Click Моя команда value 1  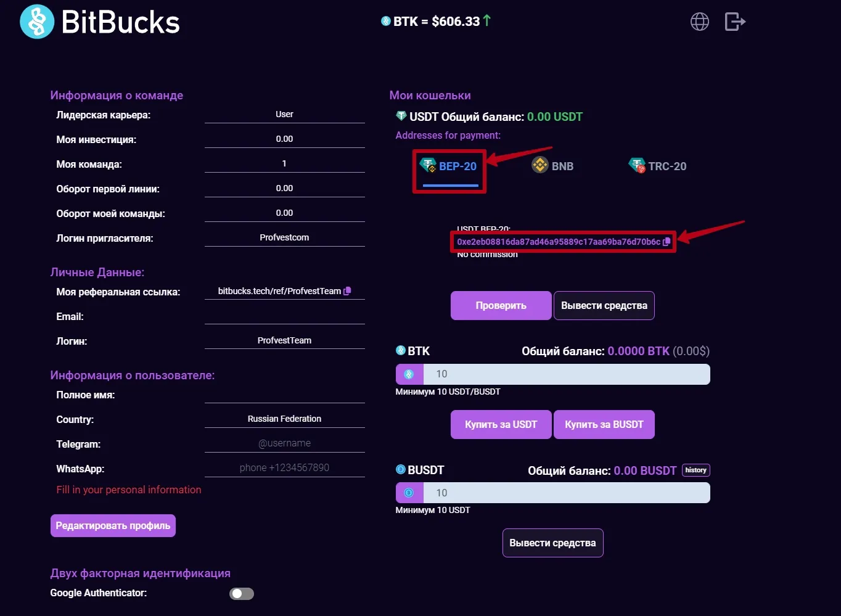coord(284,163)
